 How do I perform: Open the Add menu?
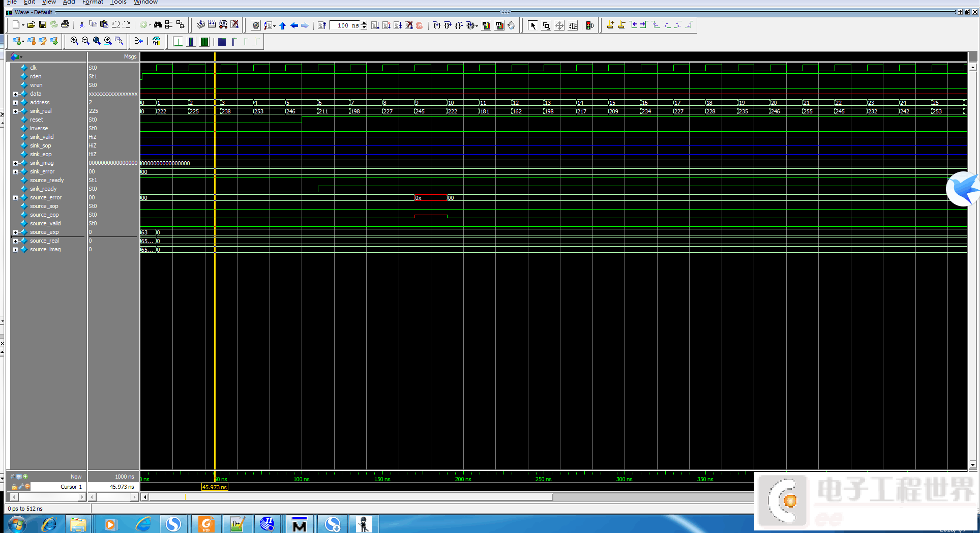click(x=69, y=2)
